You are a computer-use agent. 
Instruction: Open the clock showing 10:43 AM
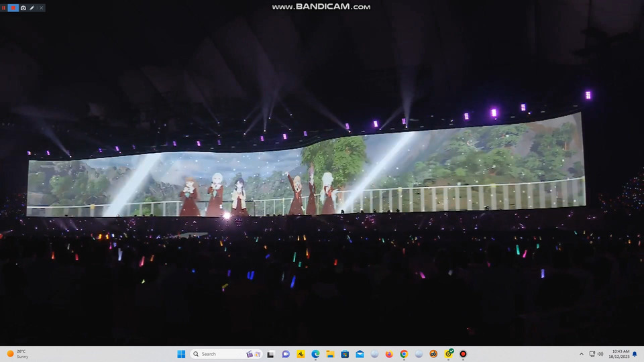[620, 354]
